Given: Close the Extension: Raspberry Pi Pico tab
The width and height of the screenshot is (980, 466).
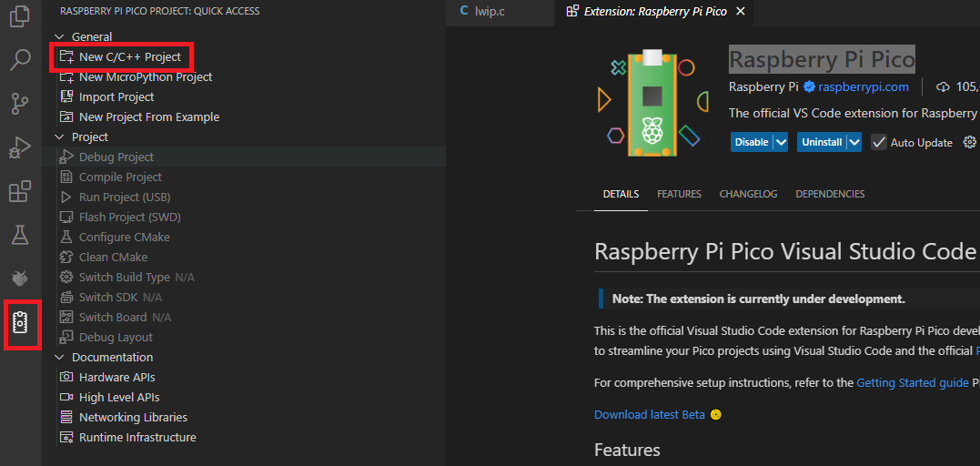Looking at the screenshot, I should [x=741, y=11].
